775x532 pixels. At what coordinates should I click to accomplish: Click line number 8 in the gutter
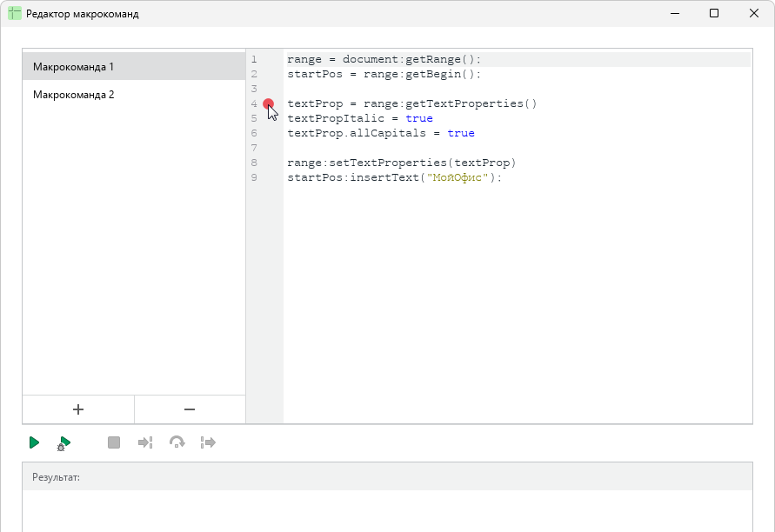point(254,163)
